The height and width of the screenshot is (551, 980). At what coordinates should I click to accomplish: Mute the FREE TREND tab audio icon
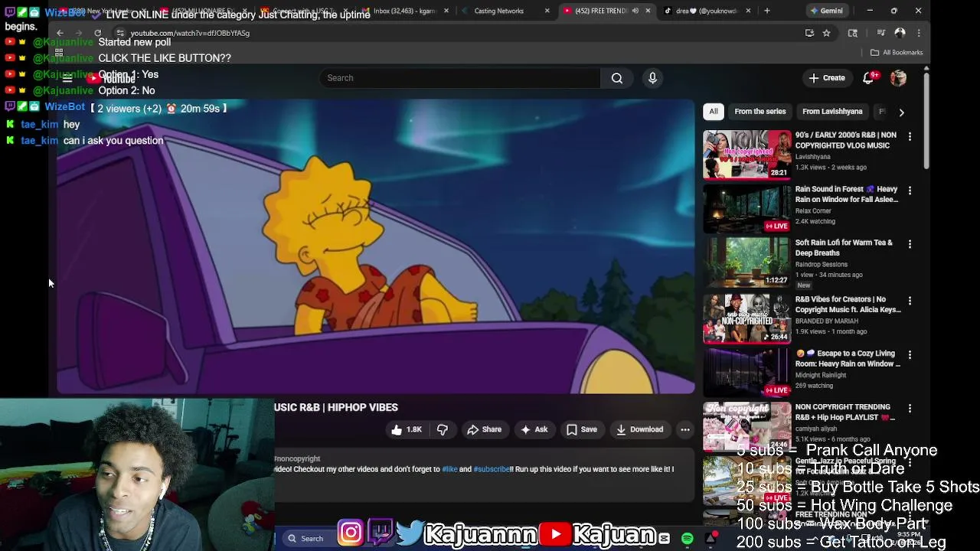click(635, 11)
